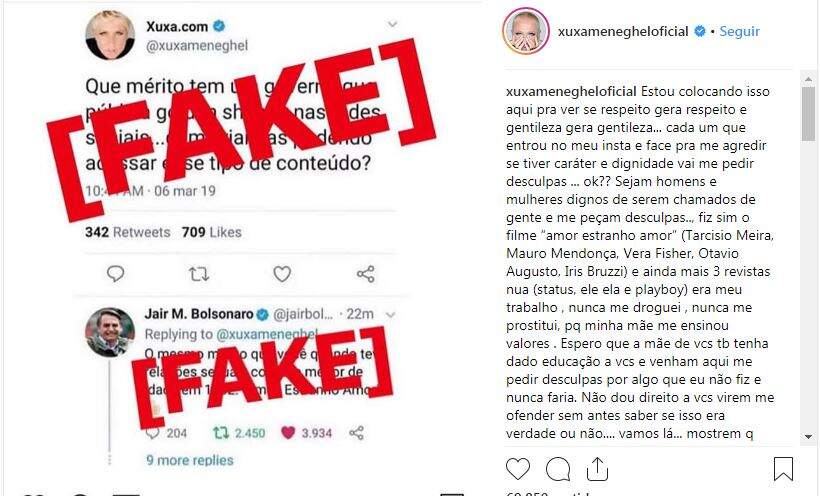The image size is (820, 496).
Task: Open xuxamenegheloficial profile name in header
Action: point(623,31)
